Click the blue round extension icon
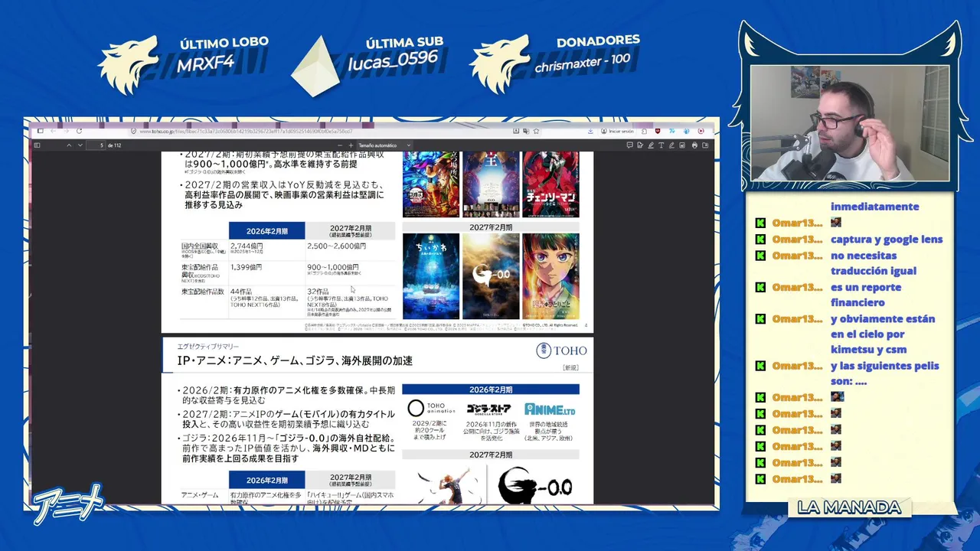Screen dimensions: 980x551 pyautogui.click(x=687, y=131)
